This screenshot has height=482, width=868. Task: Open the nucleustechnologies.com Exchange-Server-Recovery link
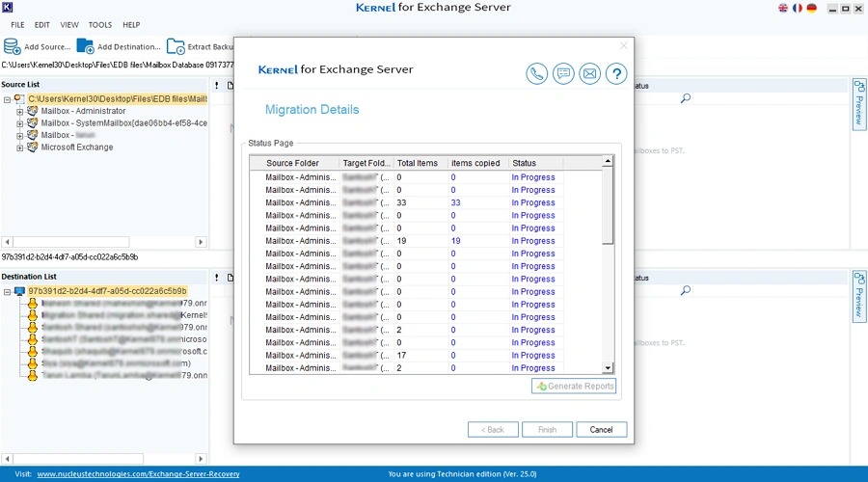pos(138,474)
